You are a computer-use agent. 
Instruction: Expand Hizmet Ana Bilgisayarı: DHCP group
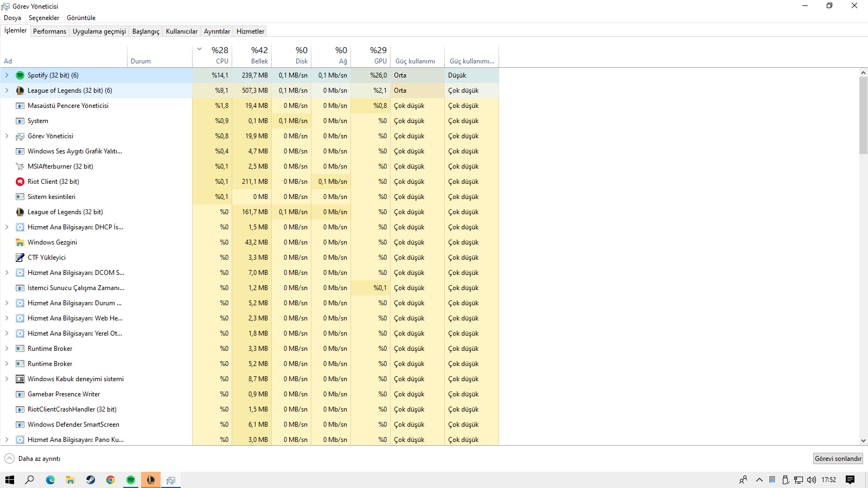(x=7, y=227)
